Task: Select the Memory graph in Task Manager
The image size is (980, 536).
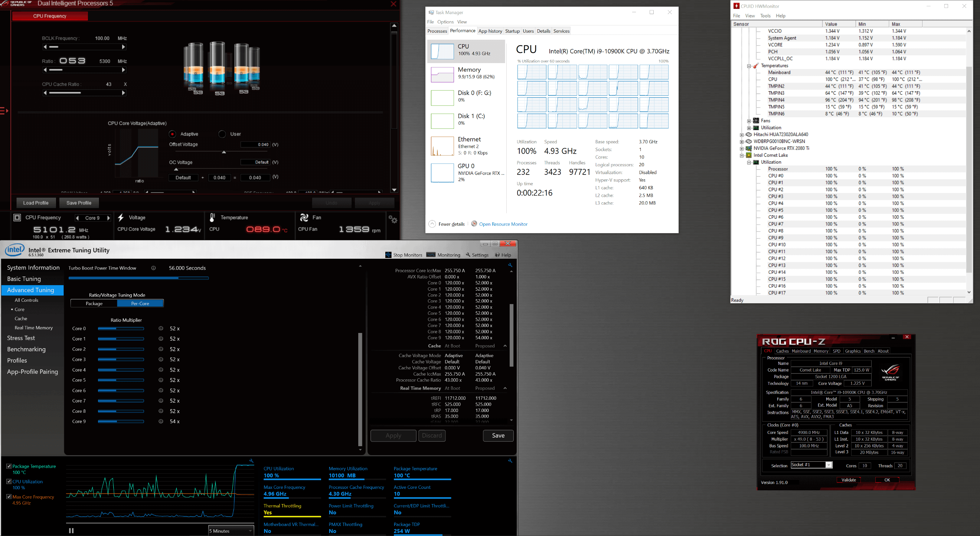Action: pos(442,75)
